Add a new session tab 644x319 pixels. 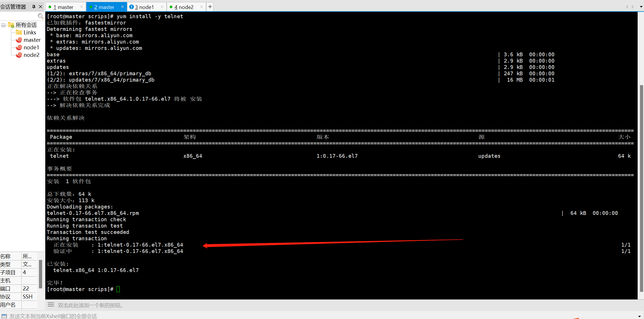[x=210, y=7]
